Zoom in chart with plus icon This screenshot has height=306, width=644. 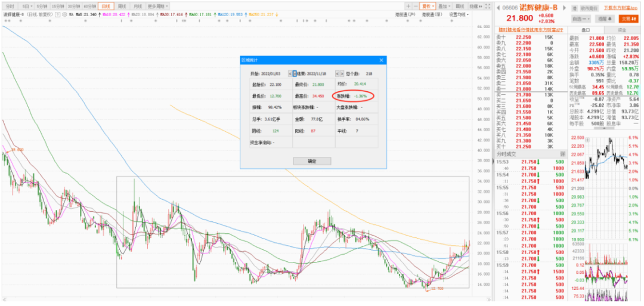coord(408,6)
